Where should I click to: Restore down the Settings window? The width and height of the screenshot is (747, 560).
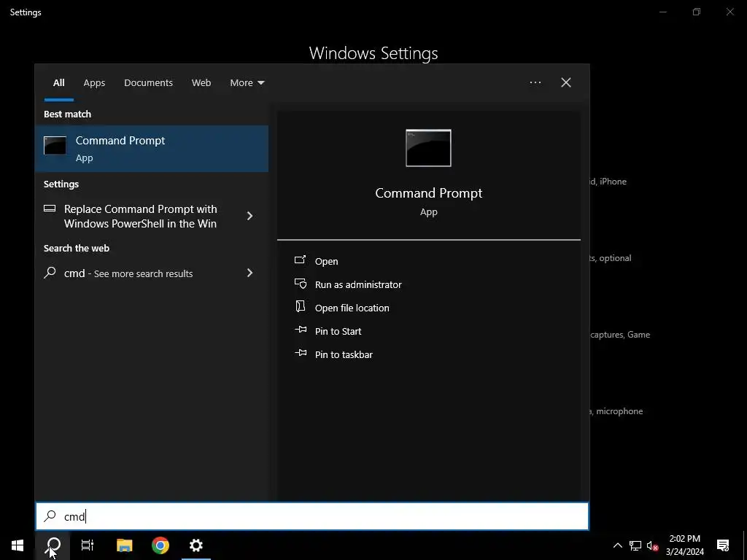[697, 12]
